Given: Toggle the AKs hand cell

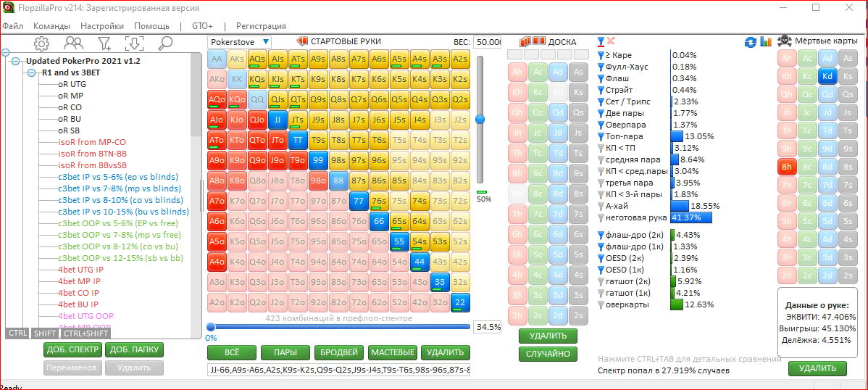Looking at the screenshot, I should [237, 58].
